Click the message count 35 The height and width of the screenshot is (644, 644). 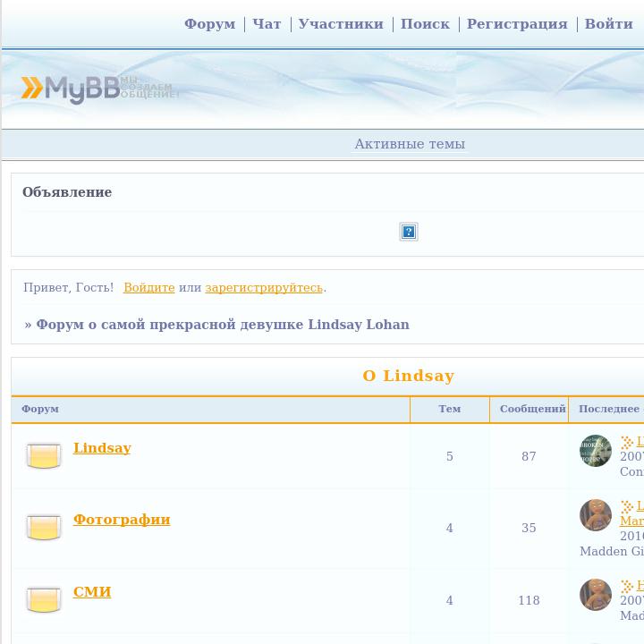point(529,528)
